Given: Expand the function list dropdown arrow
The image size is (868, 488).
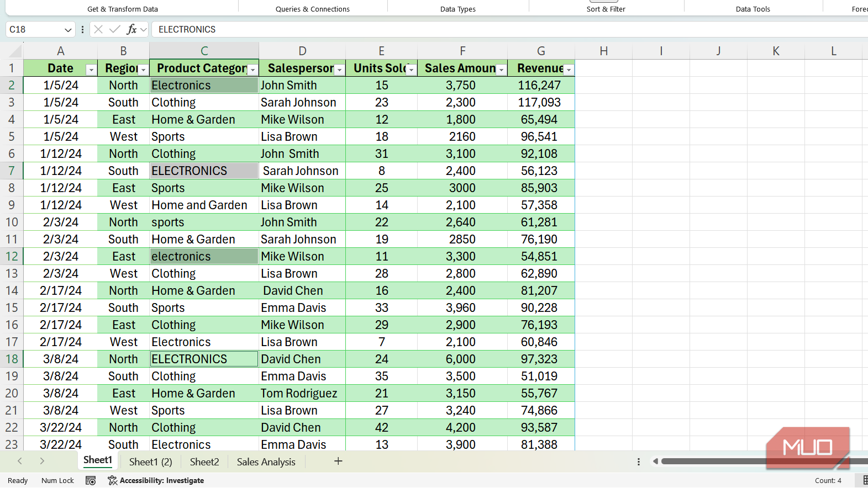Looking at the screenshot, I should click(x=144, y=29).
